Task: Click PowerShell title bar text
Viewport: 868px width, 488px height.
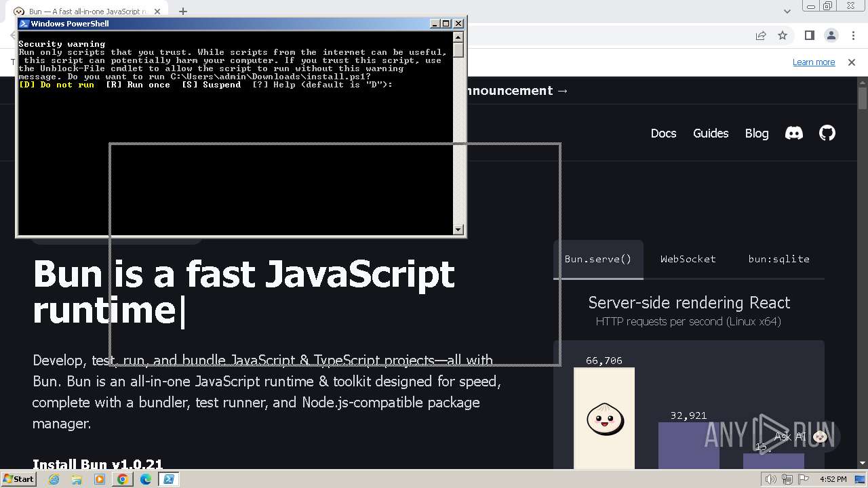Action: pos(70,23)
